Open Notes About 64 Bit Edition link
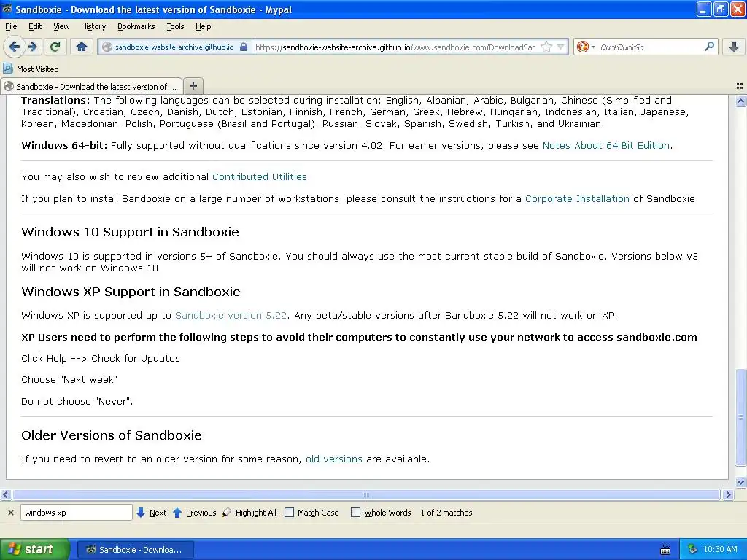Screen dimensions: 747x560 point(606,145)
